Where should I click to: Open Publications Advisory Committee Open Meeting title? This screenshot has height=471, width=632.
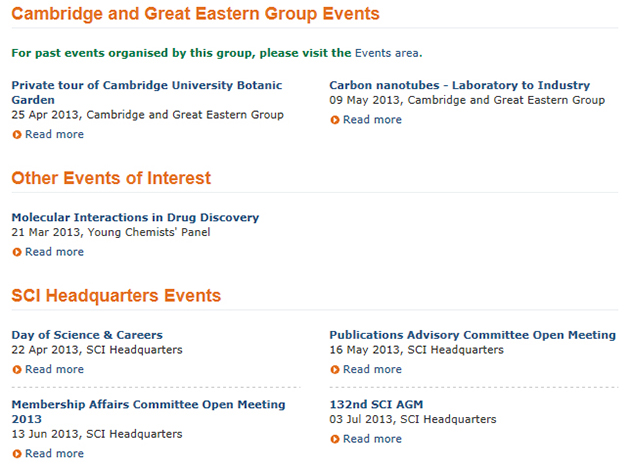[x=472, y=335]
